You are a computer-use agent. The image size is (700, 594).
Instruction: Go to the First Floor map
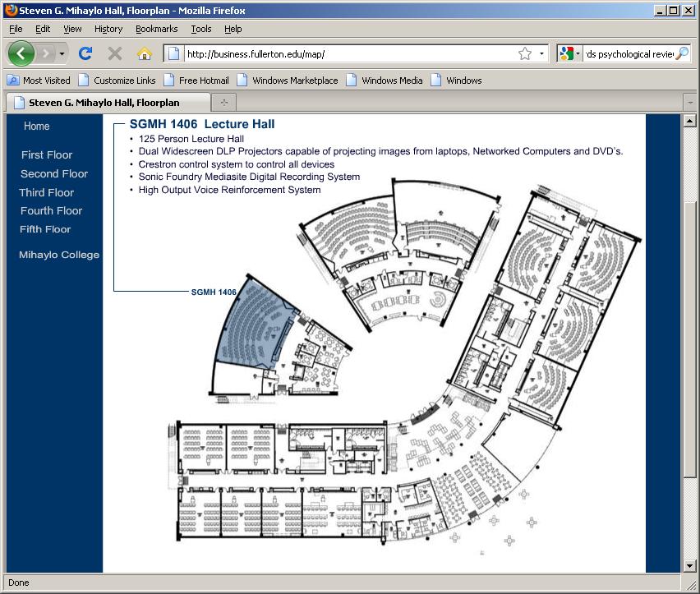(x=47, y=154)
